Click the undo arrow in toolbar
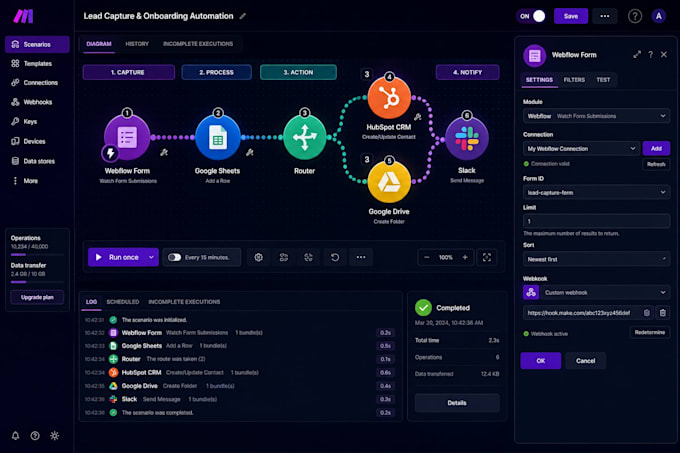The height and width of the screenshot is (453, 680). 335,257
